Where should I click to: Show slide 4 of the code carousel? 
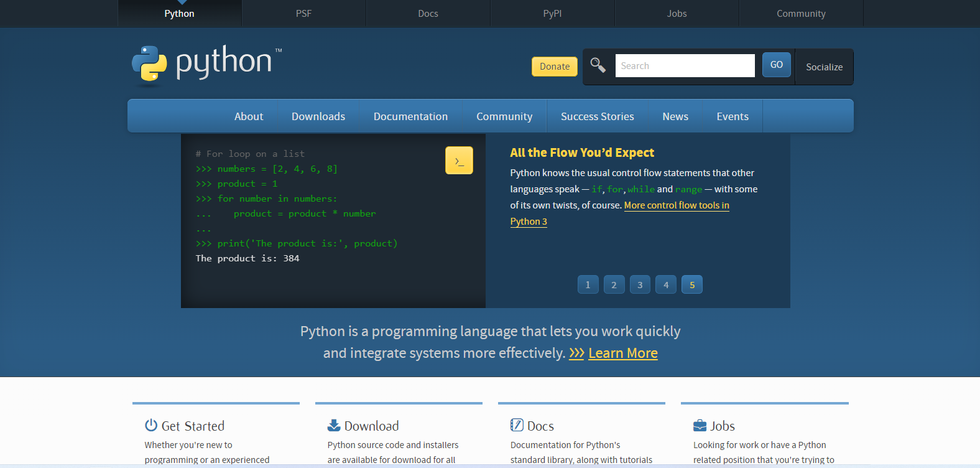click(x=666, y=284)
